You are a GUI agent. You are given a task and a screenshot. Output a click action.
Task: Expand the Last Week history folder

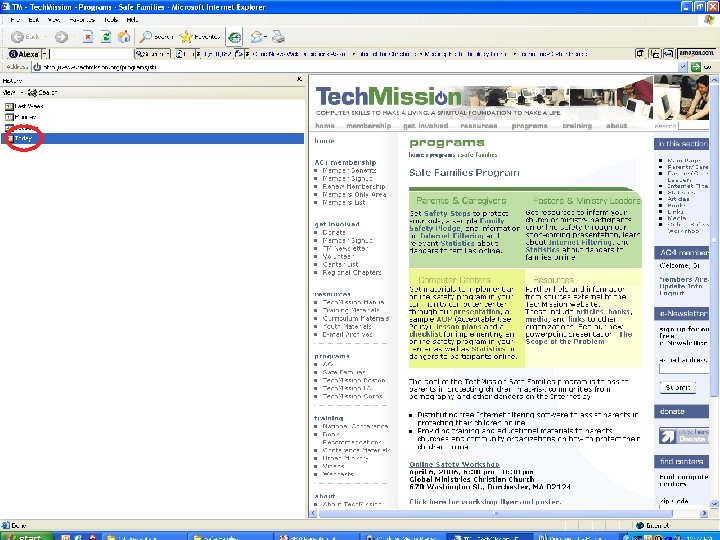click(24, 106)
